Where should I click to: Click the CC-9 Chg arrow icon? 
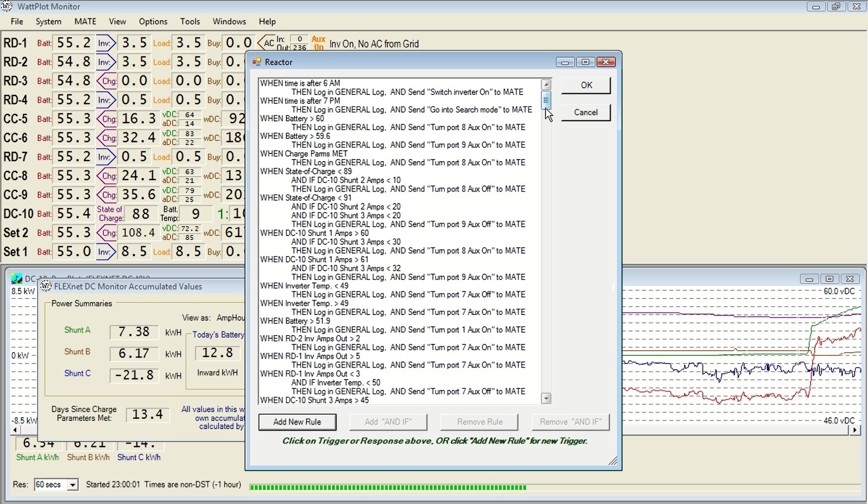point(107,195)
